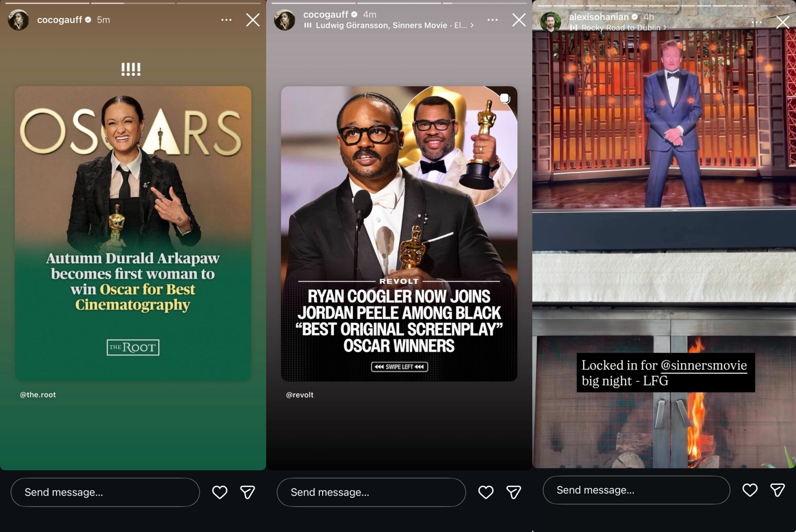The width and height of the screenshot is (796, 532).
Task: Share alexisohanian's story
Action: (777, 490)
